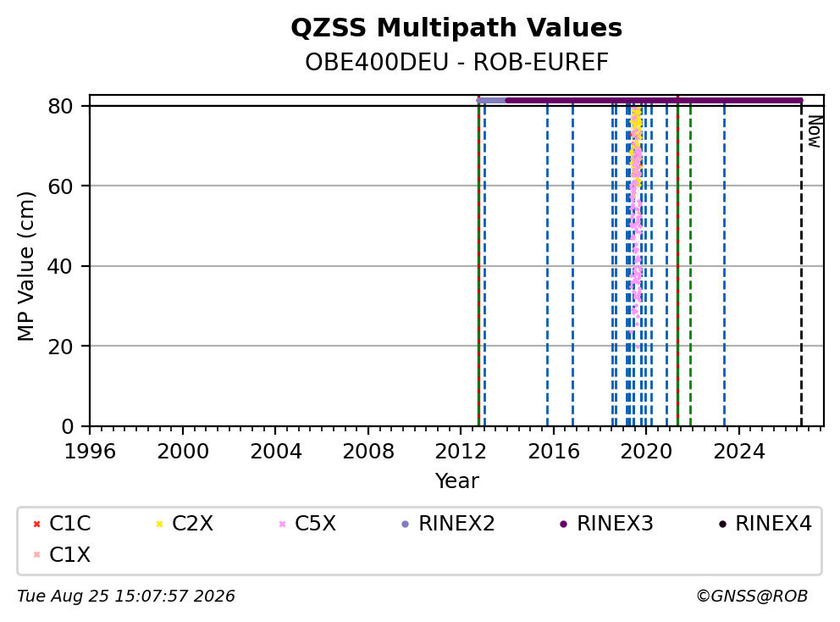Click the ©GNSS@ROB copyright text

752,597
